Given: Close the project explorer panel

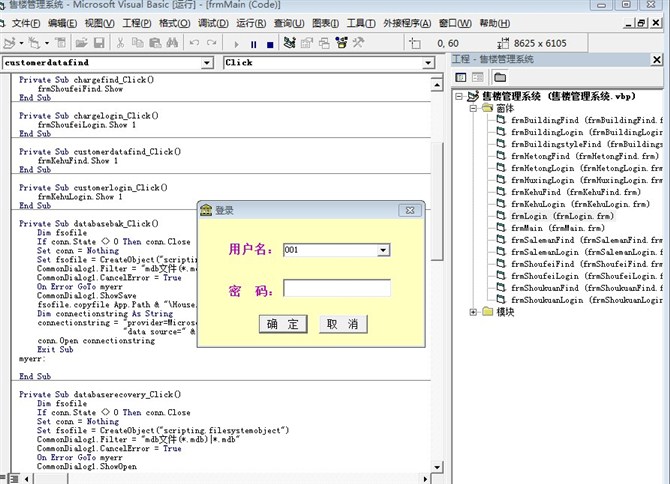Looking at the screenshot, I should click(x=657, y=59).
